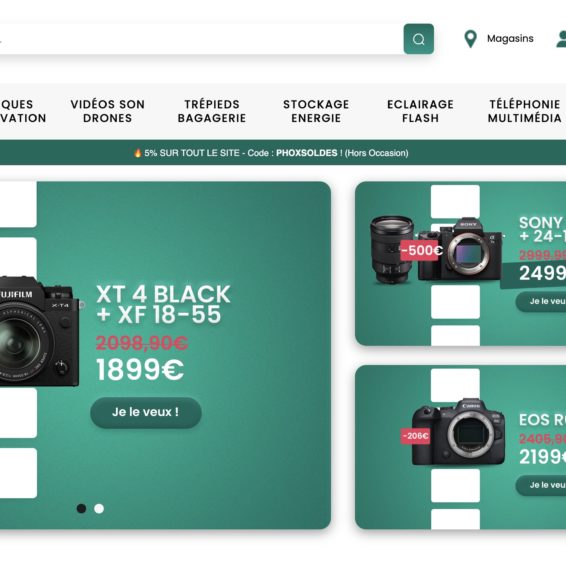
Task: Expand the Eclairage Flash category
Action: coord(420,111)
